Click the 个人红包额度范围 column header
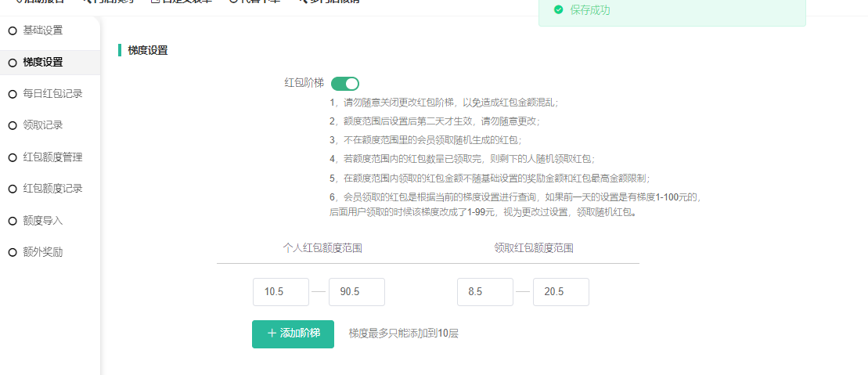This screenshot has width=868, height=375. pos(322,247)
